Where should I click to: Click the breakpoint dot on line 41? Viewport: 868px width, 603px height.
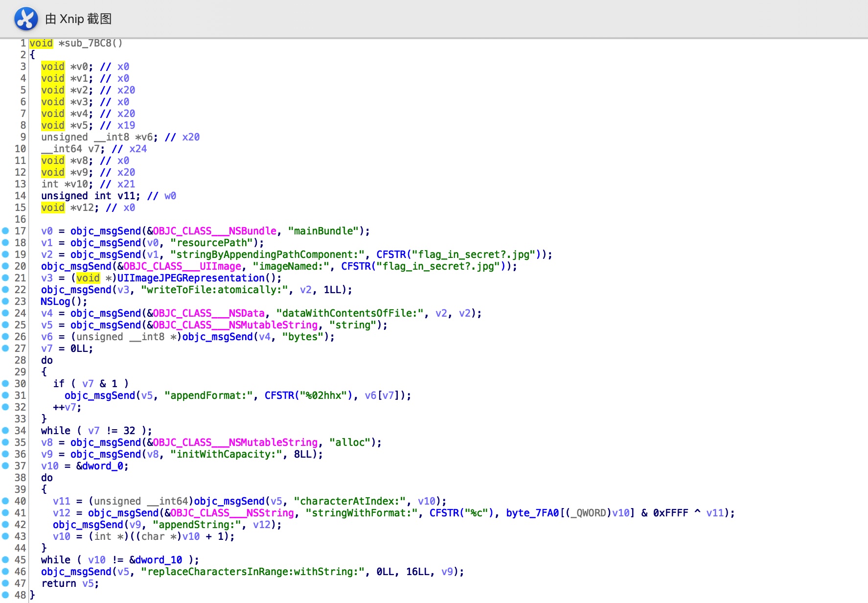tap(5, 513)
